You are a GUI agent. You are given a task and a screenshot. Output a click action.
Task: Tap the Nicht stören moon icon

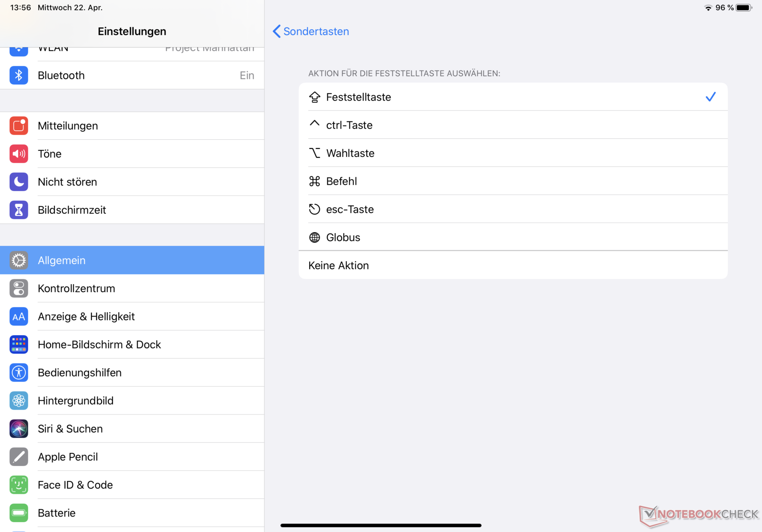(x=19, y=182)
